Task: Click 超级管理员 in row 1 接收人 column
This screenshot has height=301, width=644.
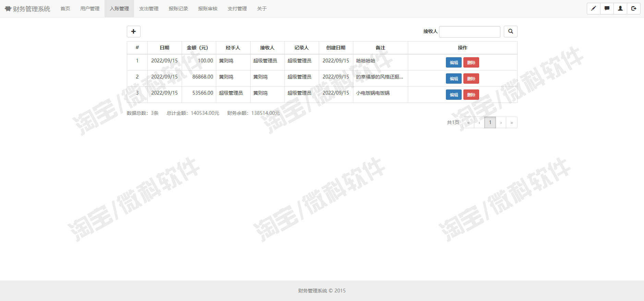Action: pyautogui.click(x=265, y=61)
